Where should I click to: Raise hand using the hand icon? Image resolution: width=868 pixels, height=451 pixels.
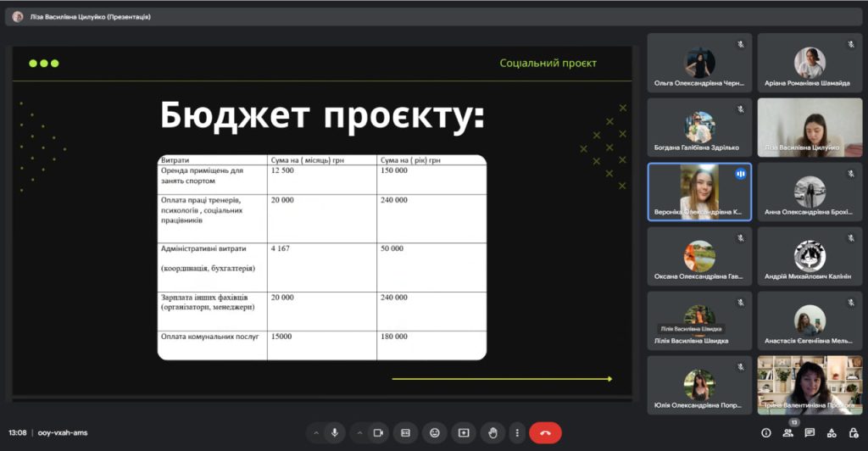pos(492,432)
